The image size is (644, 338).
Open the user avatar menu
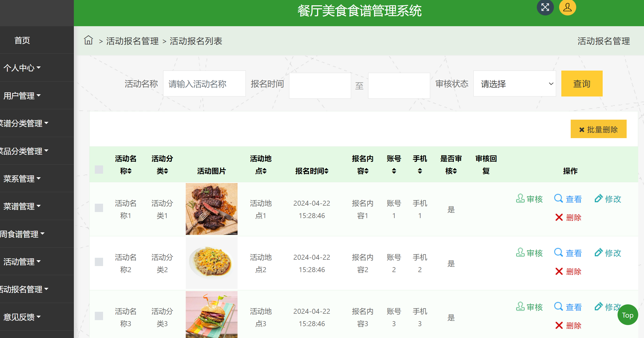[x=567, y=7]
